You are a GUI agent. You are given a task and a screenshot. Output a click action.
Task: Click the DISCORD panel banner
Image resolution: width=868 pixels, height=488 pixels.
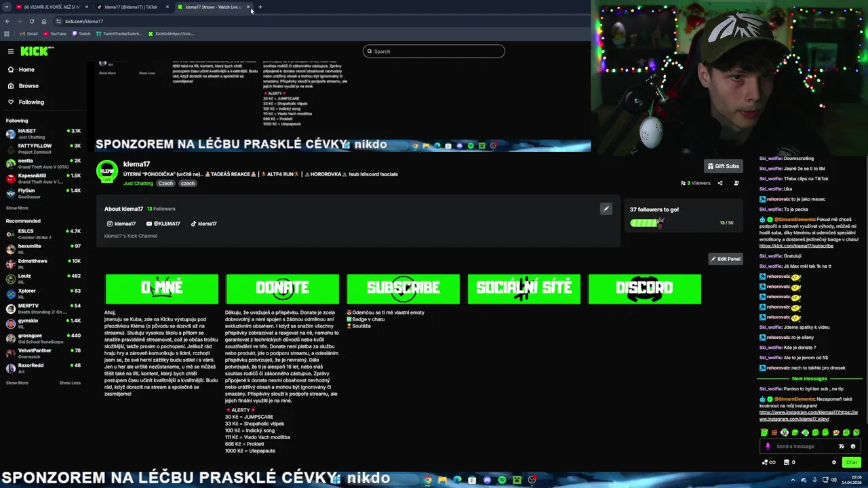pyautogui.click(x=645, y=289)
